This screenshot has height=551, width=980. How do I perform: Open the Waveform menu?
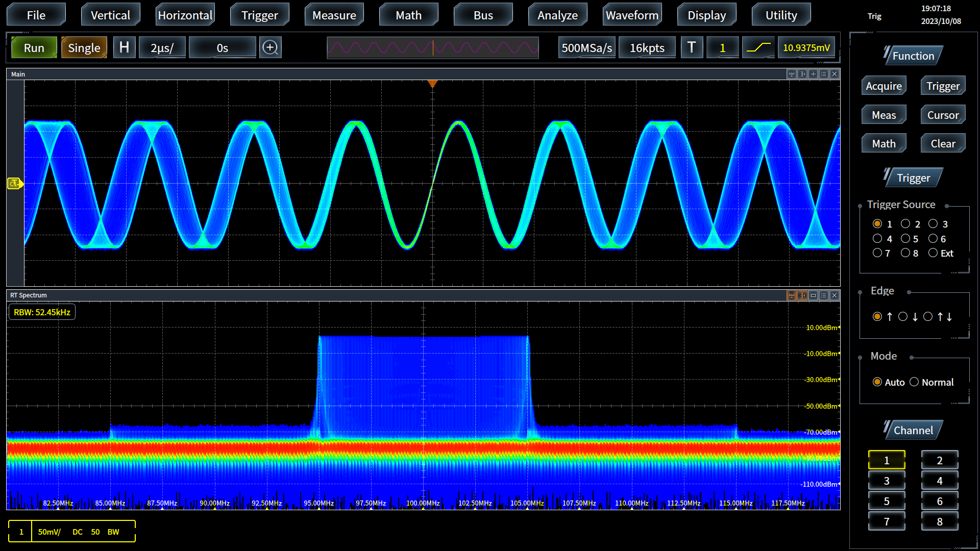pyautogui.click(x=632, y=15)
